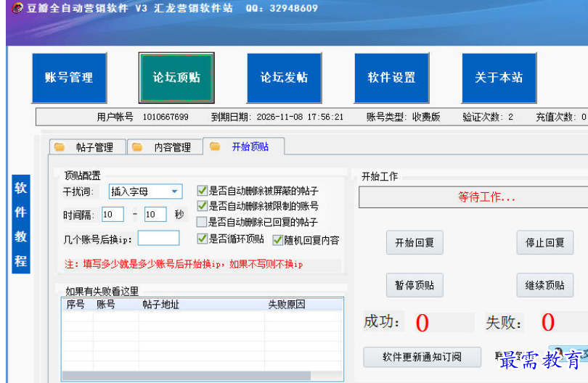Toggle 是否自动删除被屏蔽的帖子 checkbox

(203, 191)
